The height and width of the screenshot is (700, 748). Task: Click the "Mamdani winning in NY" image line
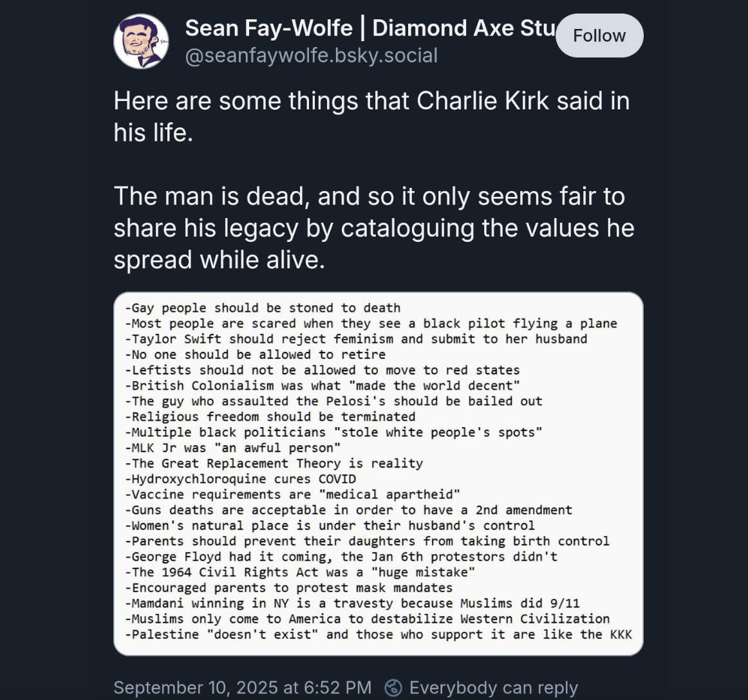(352, 603)
